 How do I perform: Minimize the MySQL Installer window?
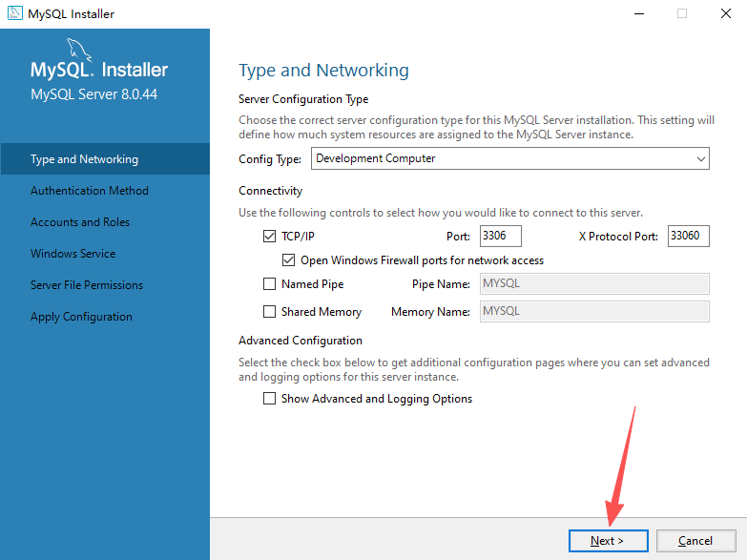[639, 13]
